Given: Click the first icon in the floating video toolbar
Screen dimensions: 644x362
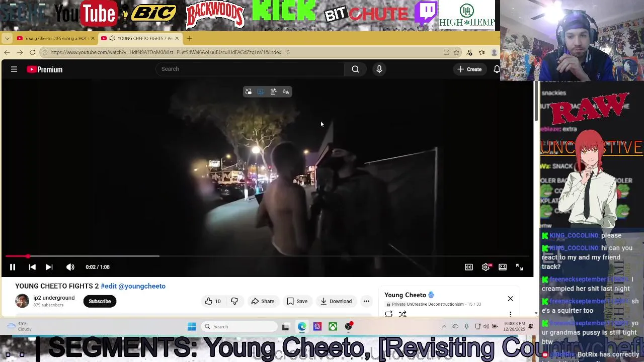Looking at the screenshot, I should [x=248, y=92].
